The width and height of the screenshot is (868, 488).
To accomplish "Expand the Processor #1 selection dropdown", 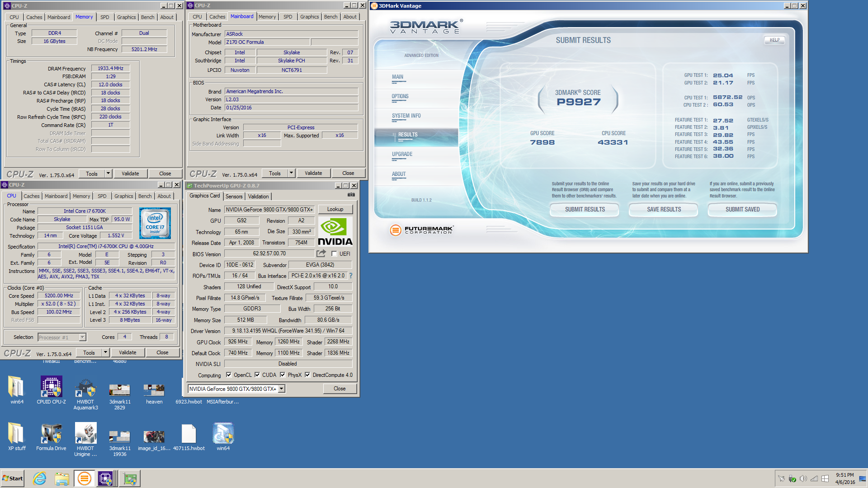I will click(82, 337).
